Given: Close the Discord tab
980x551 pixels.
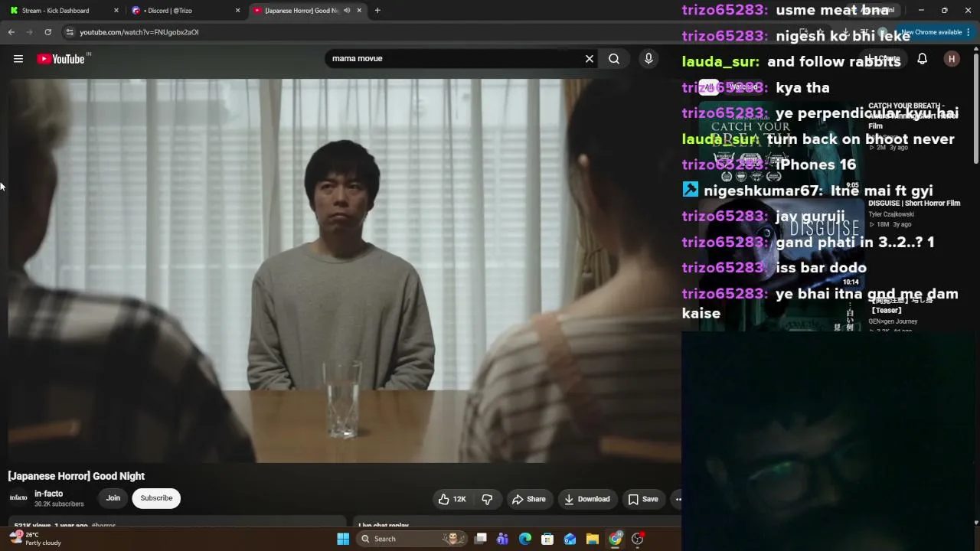Looking at the screenshot, I should pyautogui.click(x=237, y=11).
